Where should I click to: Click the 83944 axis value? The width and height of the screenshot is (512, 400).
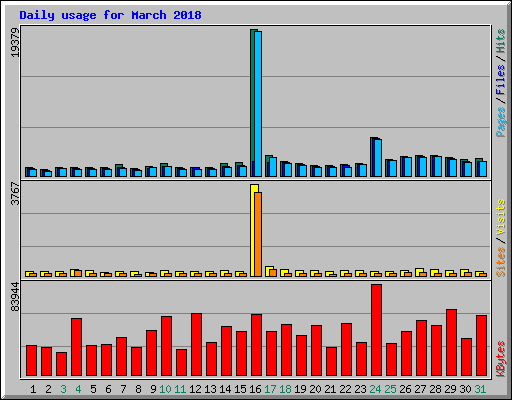pos(15,297)
